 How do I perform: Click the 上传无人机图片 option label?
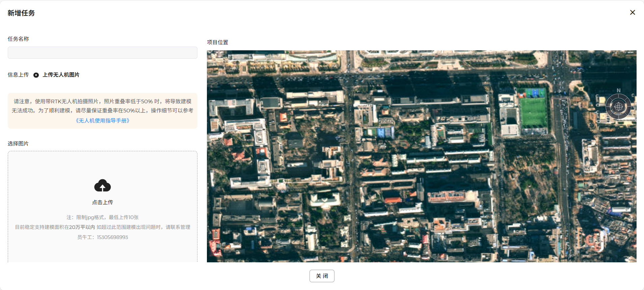(x=61, y=75)
